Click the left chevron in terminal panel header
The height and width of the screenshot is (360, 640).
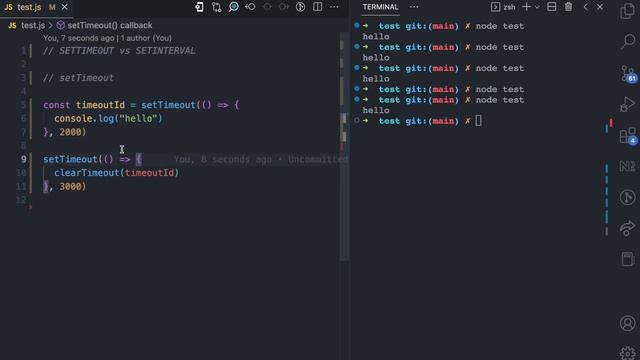pos(585,7)
